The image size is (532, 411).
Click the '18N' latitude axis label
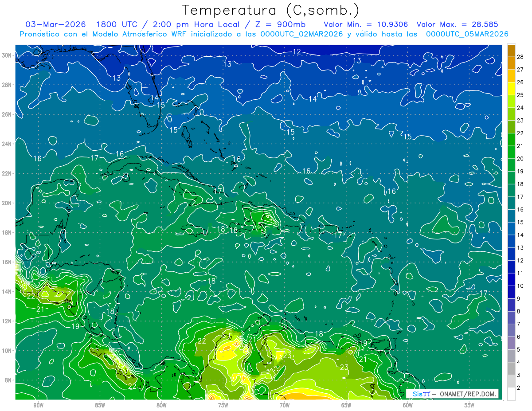(x=7, y=232)
